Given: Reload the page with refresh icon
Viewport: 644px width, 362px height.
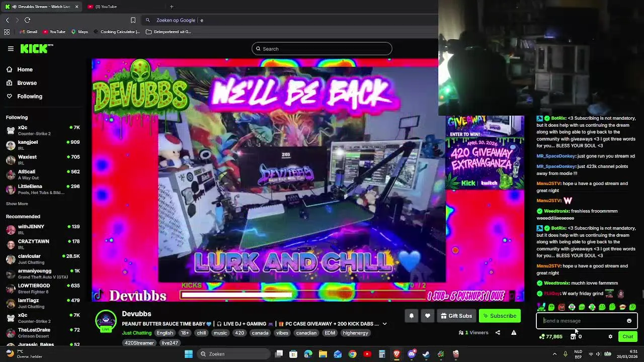Looking at the screenshot, I should coord(27,20).
